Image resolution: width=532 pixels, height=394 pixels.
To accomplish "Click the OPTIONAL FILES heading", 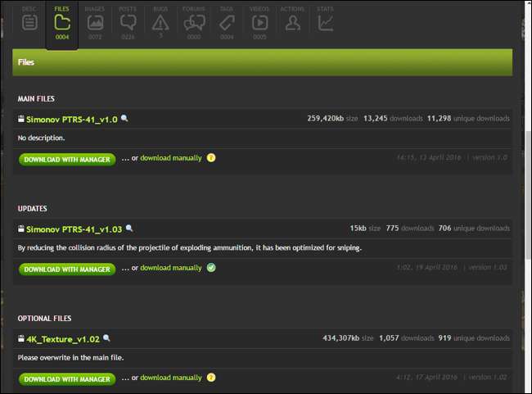I will click(x=44, y=319).
